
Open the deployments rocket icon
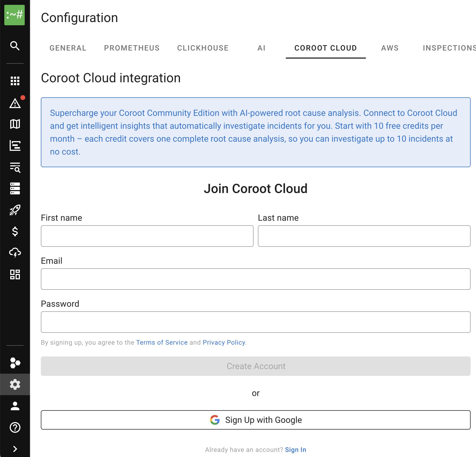click(x=15, y=210)
